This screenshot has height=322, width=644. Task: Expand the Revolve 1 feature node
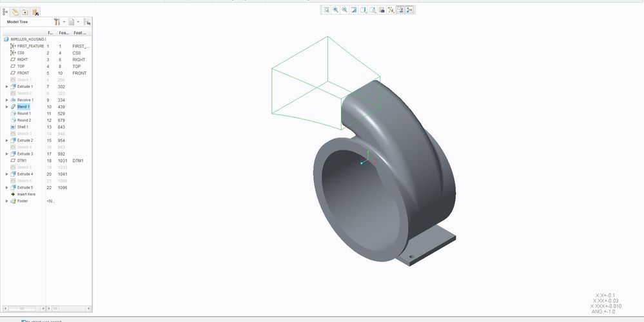pos(6,100)
